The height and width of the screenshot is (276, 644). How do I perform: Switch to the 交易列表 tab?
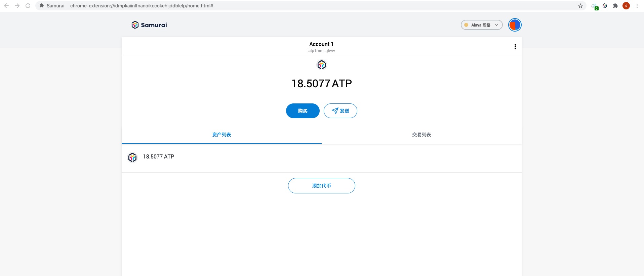[x=421, y=135]
